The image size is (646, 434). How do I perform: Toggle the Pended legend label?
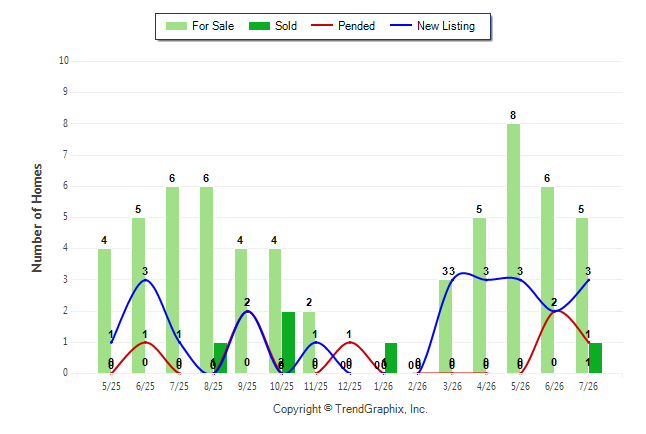point(356,26)
